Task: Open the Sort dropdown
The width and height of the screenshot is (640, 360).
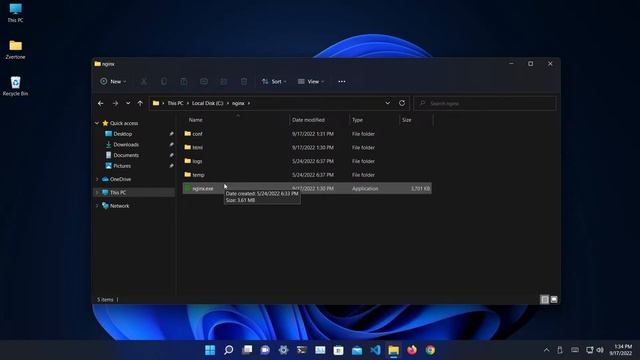Action: click(273, 82)
